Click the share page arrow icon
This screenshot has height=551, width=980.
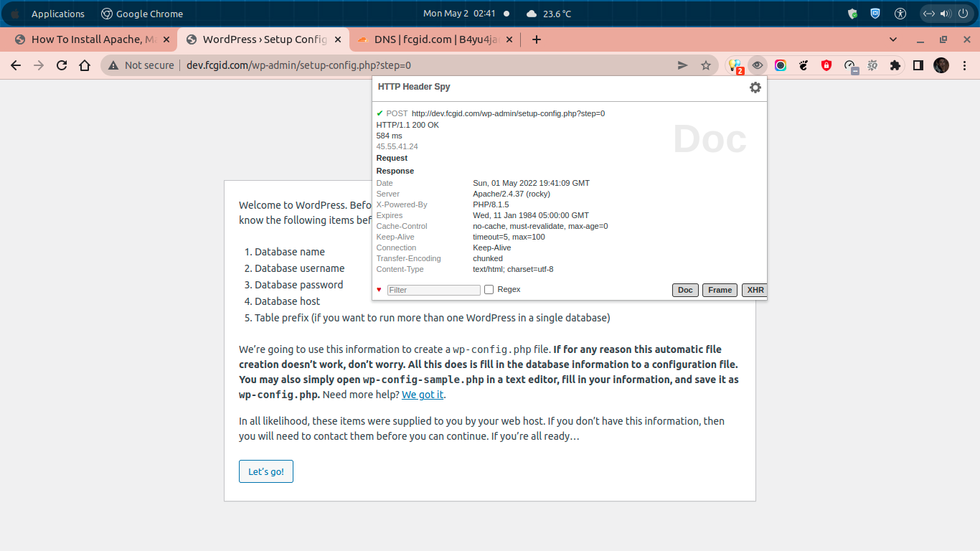click(x=683, y=65)
